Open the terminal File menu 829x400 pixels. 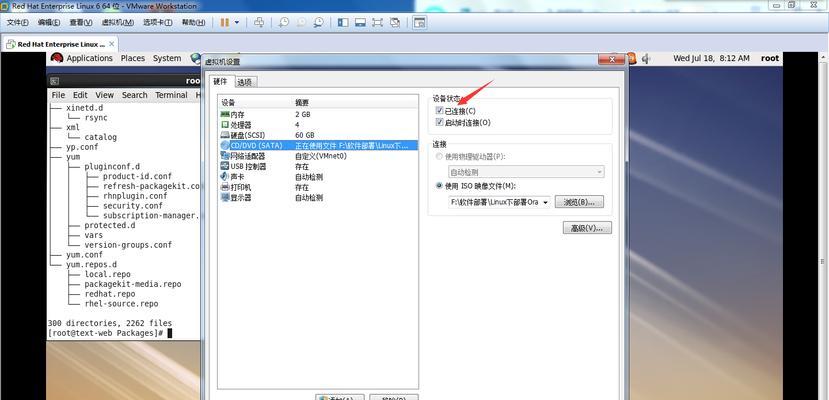click(58, 95)
